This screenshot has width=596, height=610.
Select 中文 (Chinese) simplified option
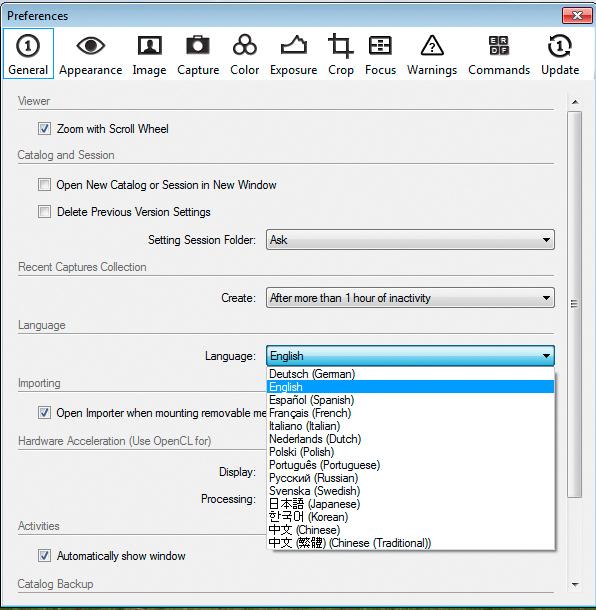tap(410, 530)
